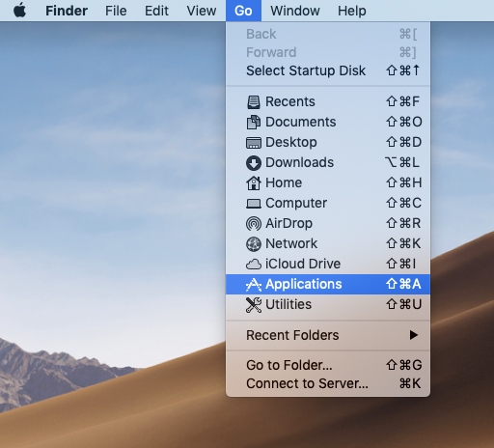Click the AirDrop radar icon
The image size is (494, 448).
[254, 224]
